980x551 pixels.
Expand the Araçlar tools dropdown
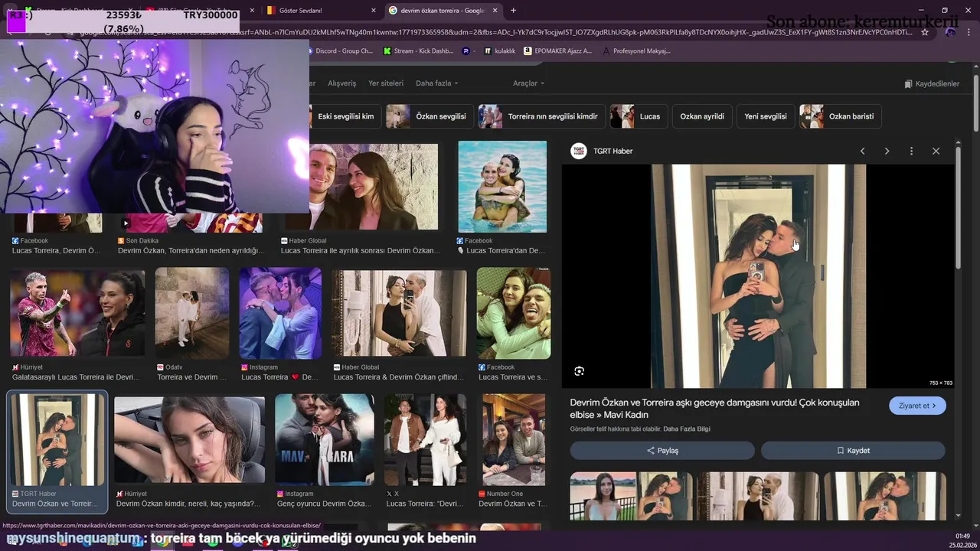[x=528, y=83]
